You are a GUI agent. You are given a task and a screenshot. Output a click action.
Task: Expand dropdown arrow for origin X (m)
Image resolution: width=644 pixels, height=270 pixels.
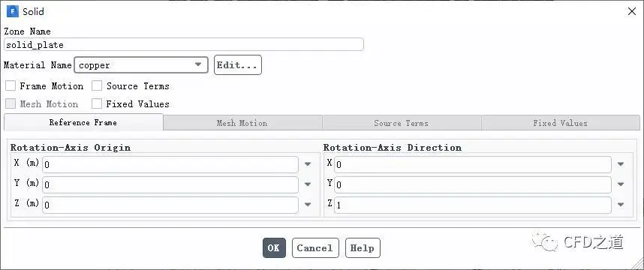tap(308, 164)
